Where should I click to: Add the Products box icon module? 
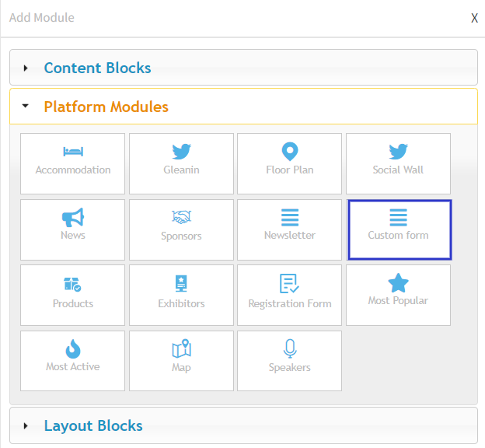click(x=73, y=295)
